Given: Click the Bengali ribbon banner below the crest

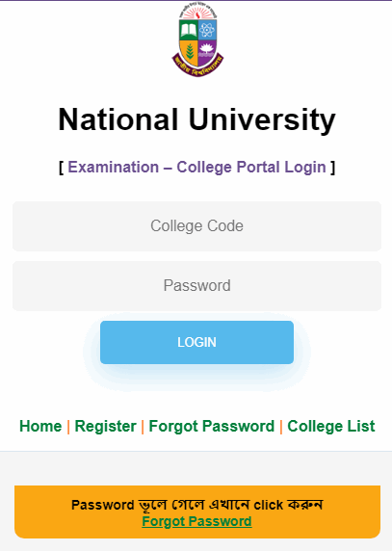Looking at the screenshot, I should click(x=197, y=66).
